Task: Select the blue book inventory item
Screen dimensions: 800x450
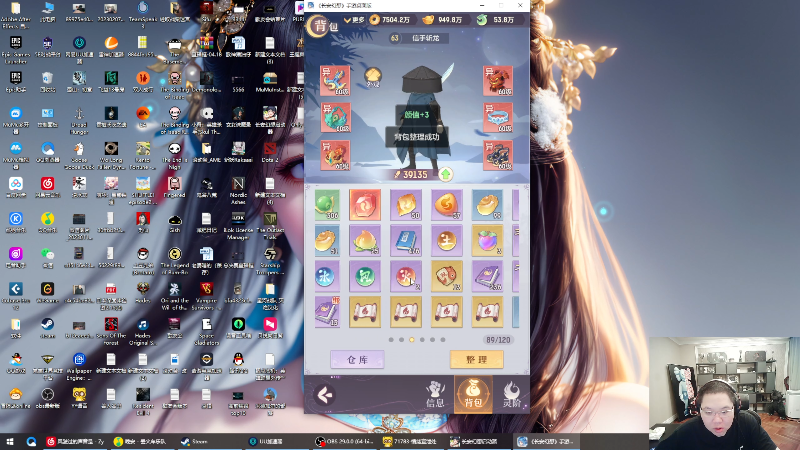Action: coord(406,240)
